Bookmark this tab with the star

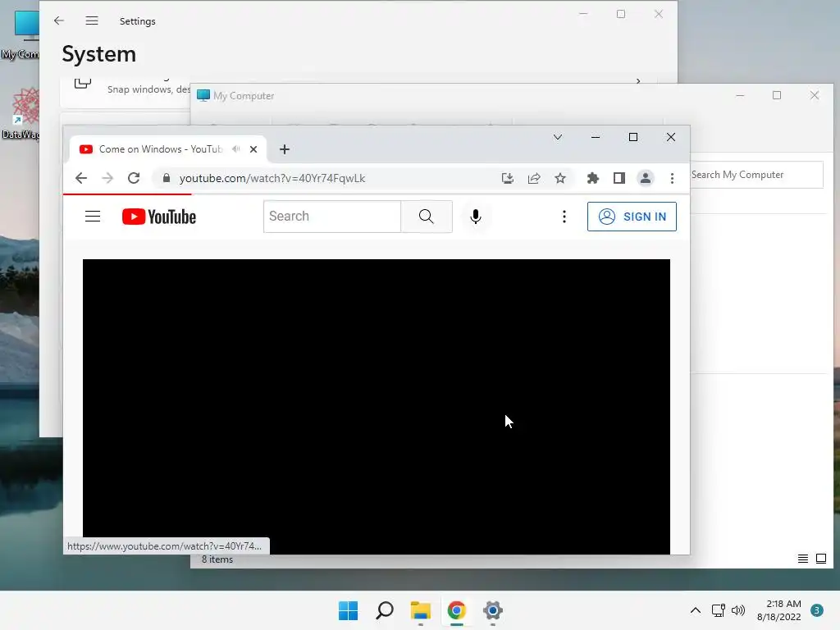(560, 178)
